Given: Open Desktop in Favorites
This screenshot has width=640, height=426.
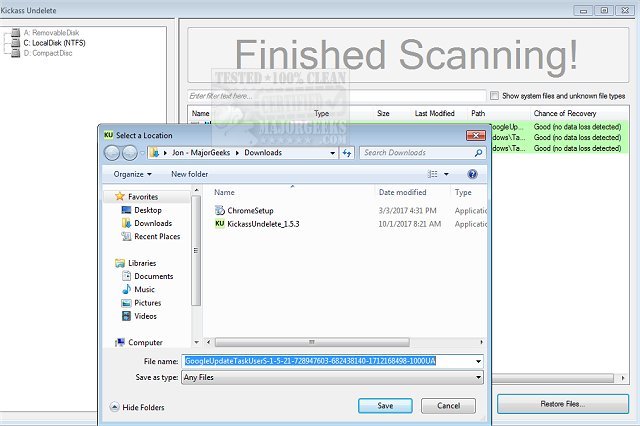Looking at the screenshot, I should coord(148,210).
